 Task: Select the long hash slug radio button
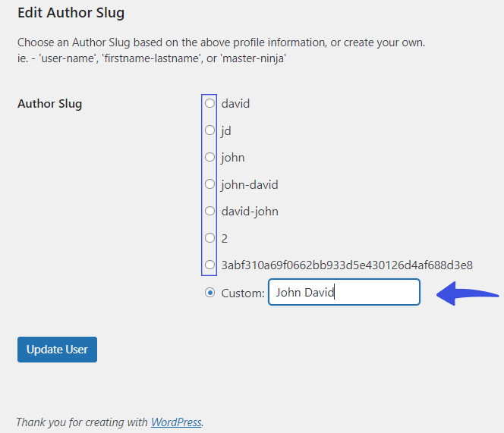210,265
